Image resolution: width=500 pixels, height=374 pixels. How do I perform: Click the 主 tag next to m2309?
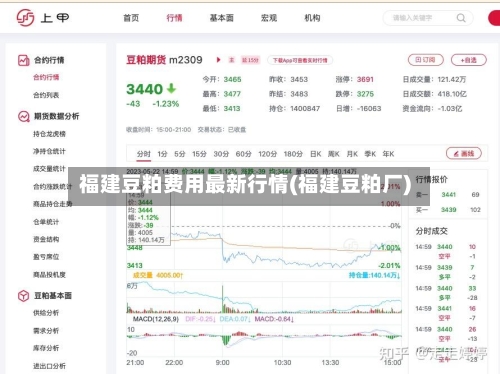pos(232,60)
